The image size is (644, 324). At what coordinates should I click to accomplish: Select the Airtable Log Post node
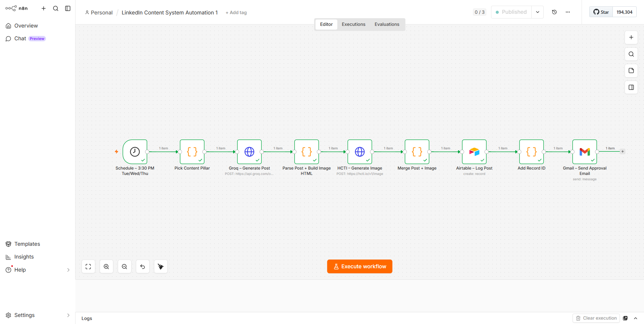coord(474,152)
